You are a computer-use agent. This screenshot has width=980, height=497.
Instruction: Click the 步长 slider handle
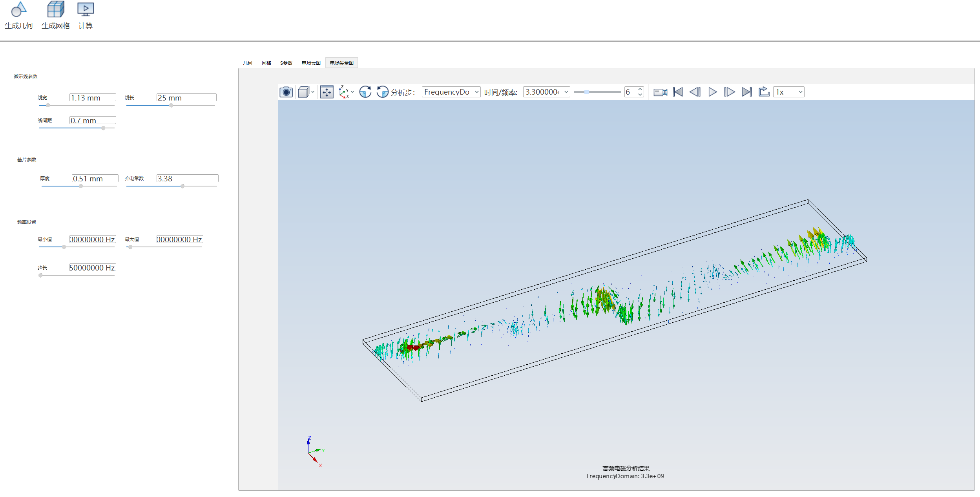(x=40, y=275)
